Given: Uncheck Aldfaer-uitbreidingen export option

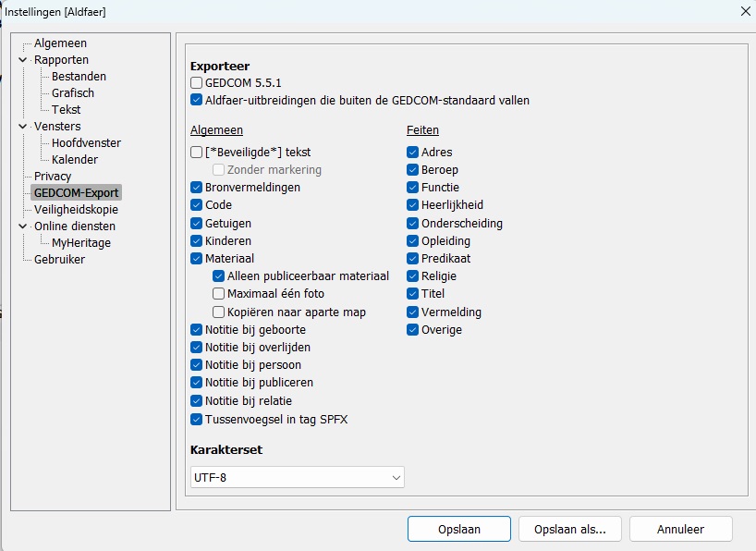Looking at the screenshot, I should click(x=197, y=100).
